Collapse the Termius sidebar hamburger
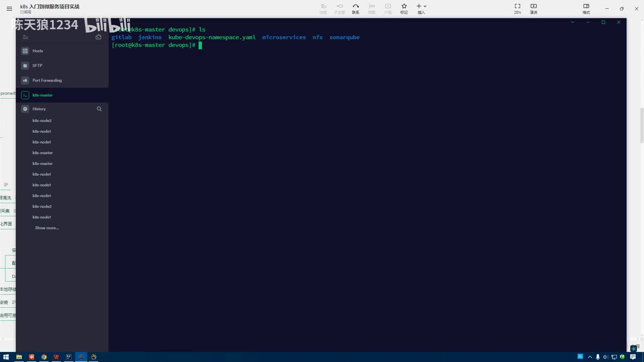644x362 pixels. (26, 37)
